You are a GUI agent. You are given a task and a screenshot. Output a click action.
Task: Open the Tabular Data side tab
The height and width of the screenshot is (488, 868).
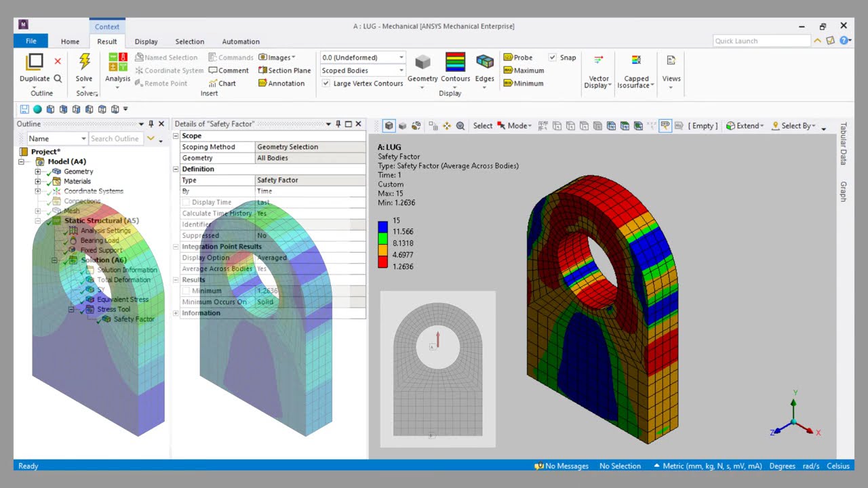point(844,144)
